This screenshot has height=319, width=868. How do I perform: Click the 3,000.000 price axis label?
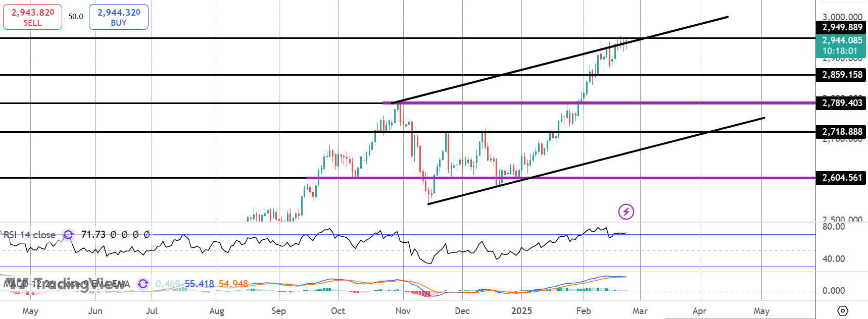(842, 17)
